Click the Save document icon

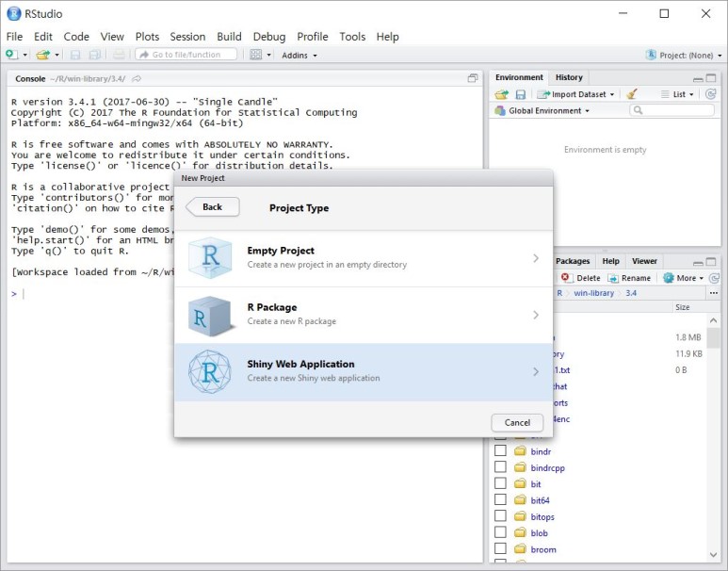tap(75, 55)
